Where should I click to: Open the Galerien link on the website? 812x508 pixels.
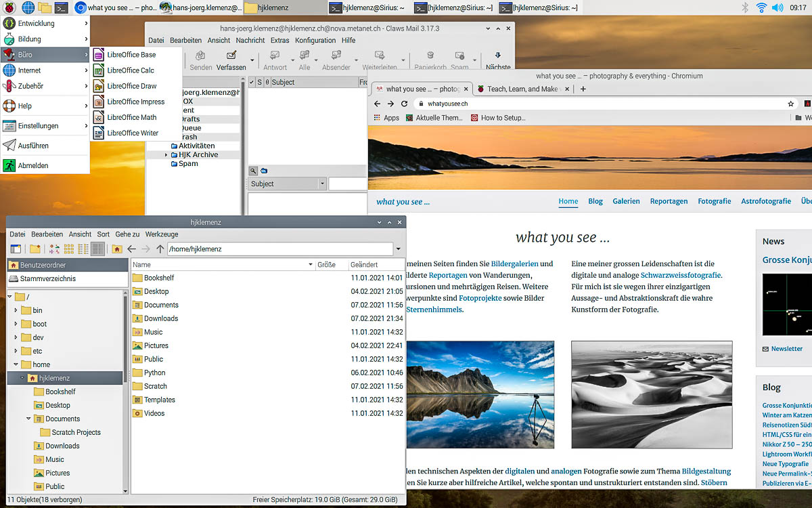click(x=626, y=201)
